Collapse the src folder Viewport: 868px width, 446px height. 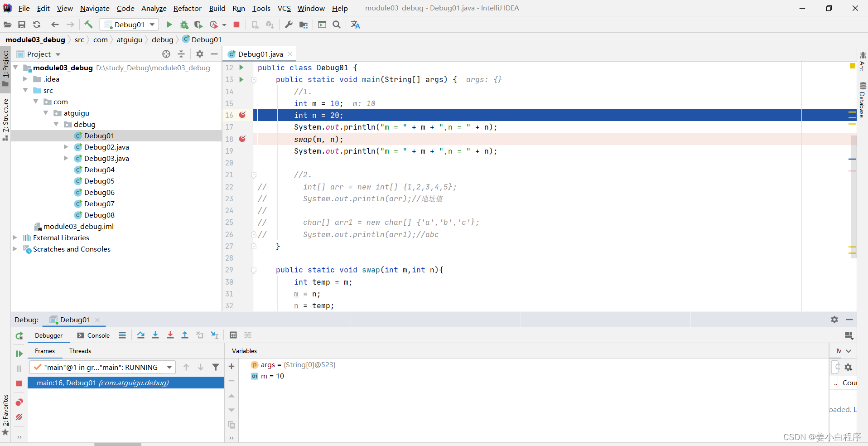[25, 90]
